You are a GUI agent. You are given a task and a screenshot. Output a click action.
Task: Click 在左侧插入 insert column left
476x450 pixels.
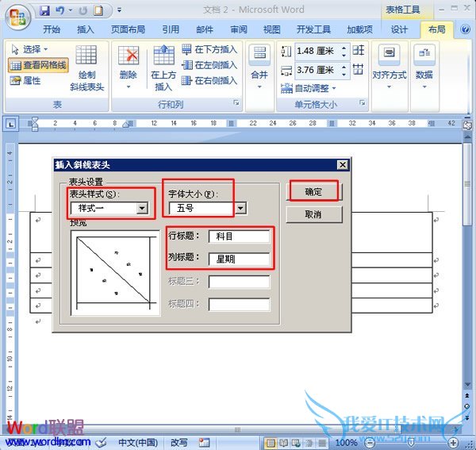pyautogui.click(x=209, y=65)
